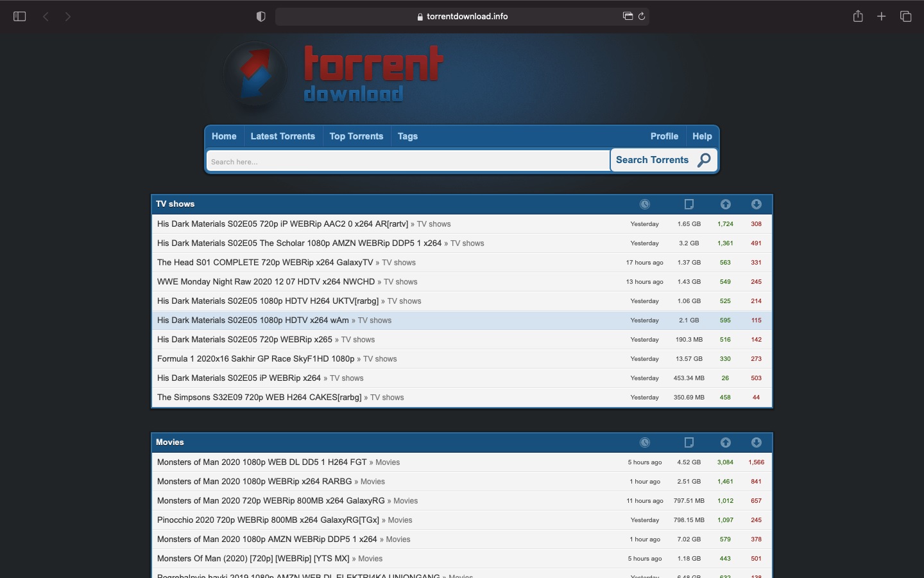This screenshot has width=924, height=578.
Task: Open Pinocchio 2020 720p WEBRip link
Action: pos(268,520)
